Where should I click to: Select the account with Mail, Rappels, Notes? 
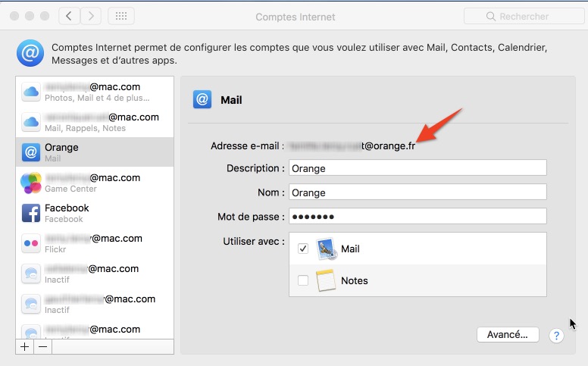click(x=95, y=122)
